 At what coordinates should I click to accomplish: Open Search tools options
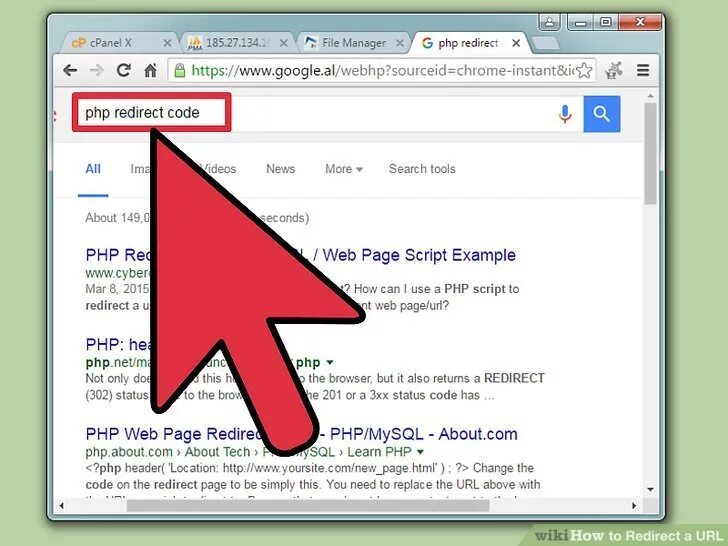(x=422, y=169)
